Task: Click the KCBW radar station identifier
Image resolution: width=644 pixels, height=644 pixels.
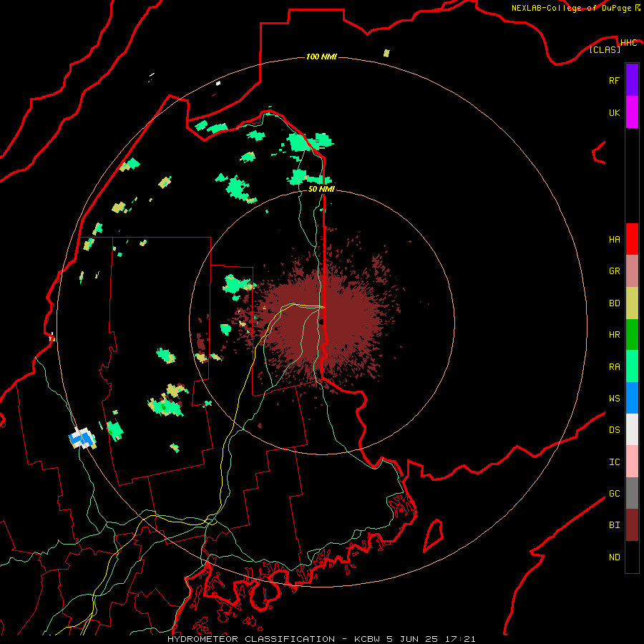Action: tap(367, 639)
